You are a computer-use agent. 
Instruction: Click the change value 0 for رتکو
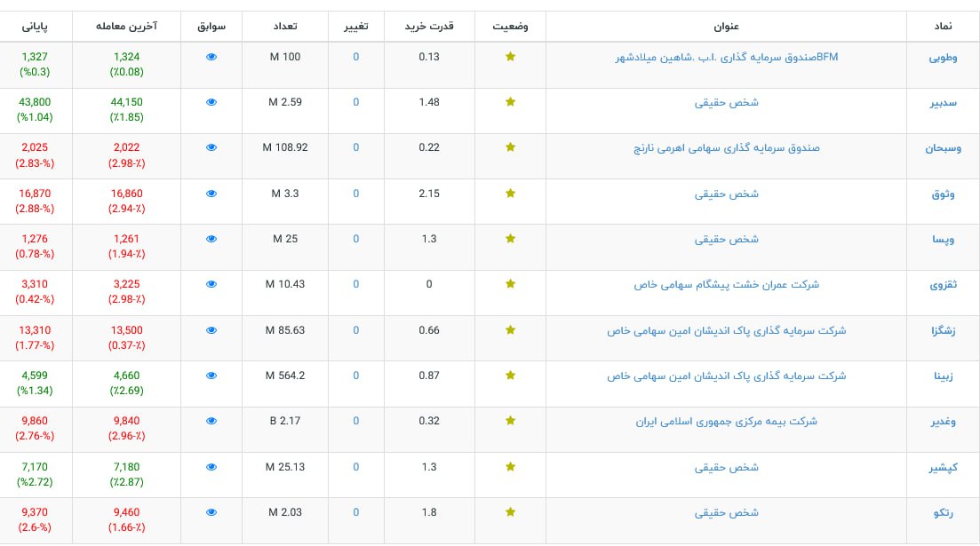[356, 512]
